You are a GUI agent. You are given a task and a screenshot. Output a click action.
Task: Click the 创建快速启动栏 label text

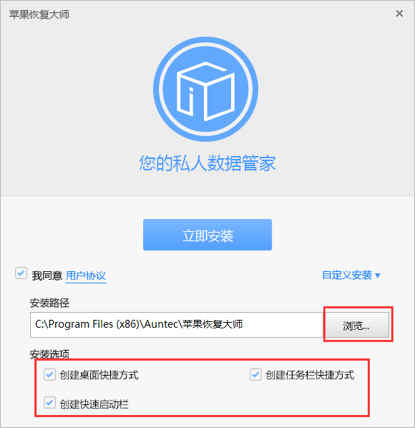[x=94, y=404]
